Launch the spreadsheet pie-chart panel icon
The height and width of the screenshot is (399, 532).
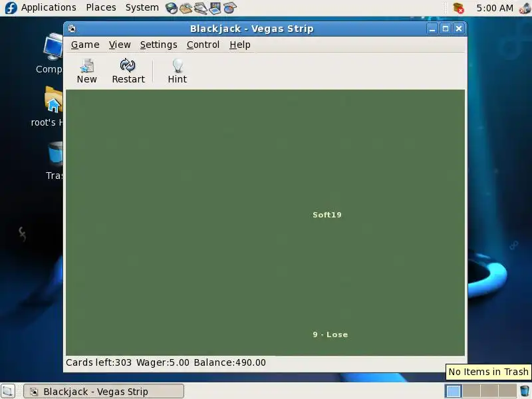229,8
